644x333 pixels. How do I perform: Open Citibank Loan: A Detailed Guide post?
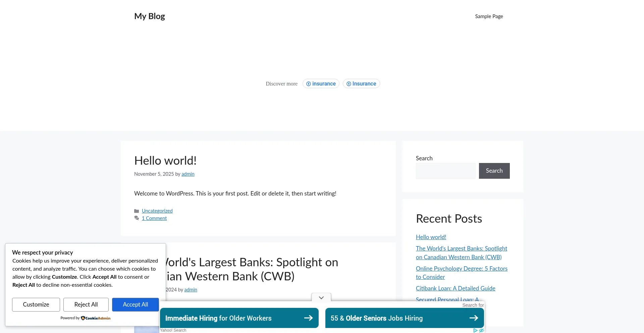click(455, 288)
